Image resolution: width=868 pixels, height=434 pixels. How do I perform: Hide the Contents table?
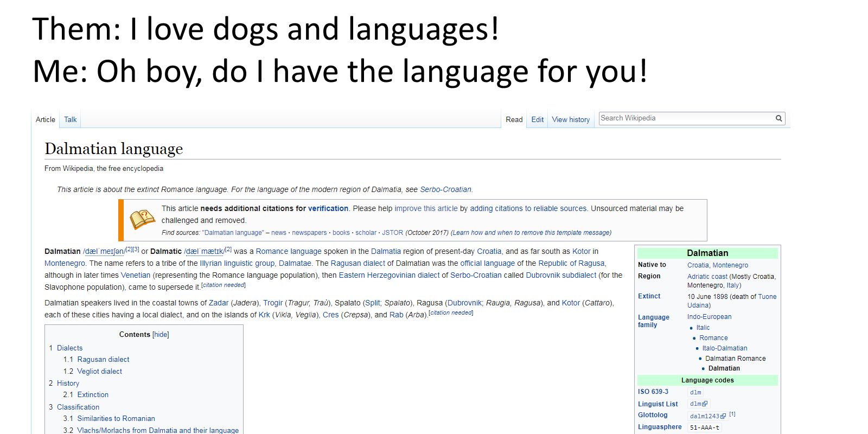pyautogui.click(x=161, y=335)
